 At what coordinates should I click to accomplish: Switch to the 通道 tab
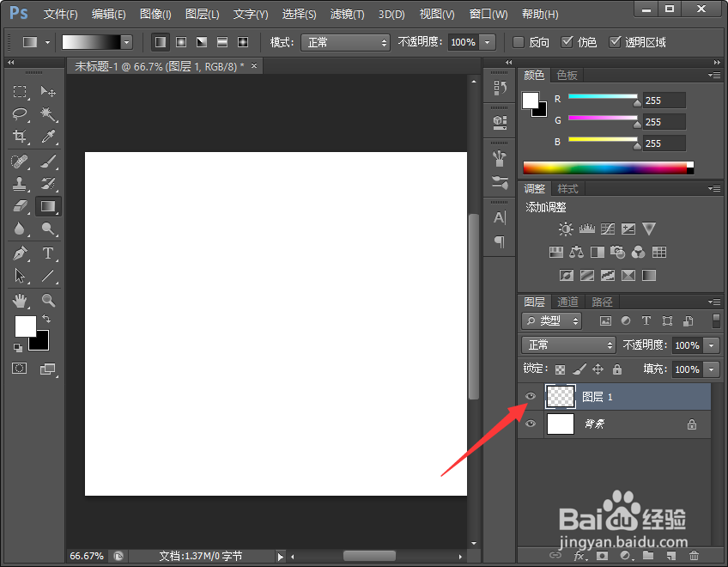567,302
